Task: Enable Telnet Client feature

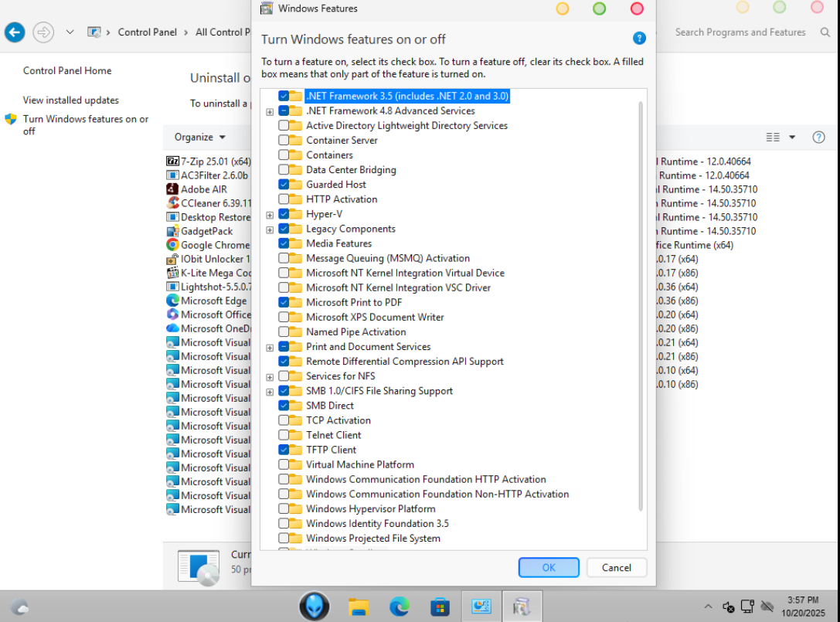Action: [284, 435]
